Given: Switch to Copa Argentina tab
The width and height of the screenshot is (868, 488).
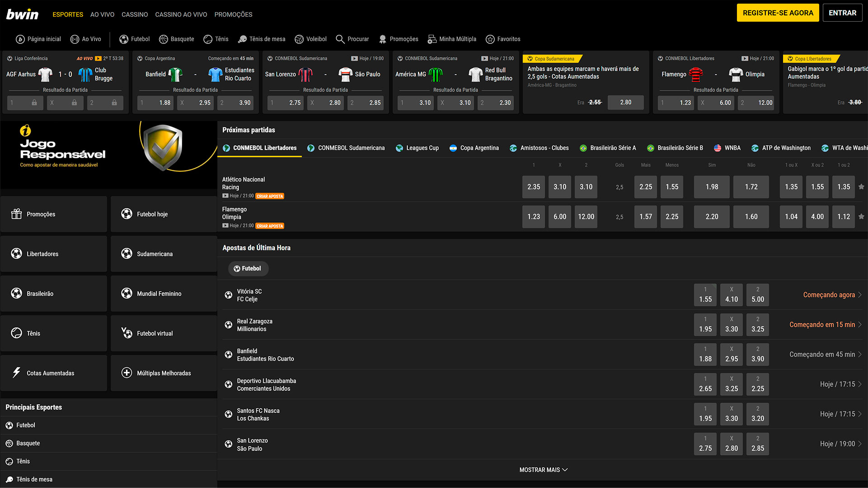Looking at the screenshot, I should point(474,148).
